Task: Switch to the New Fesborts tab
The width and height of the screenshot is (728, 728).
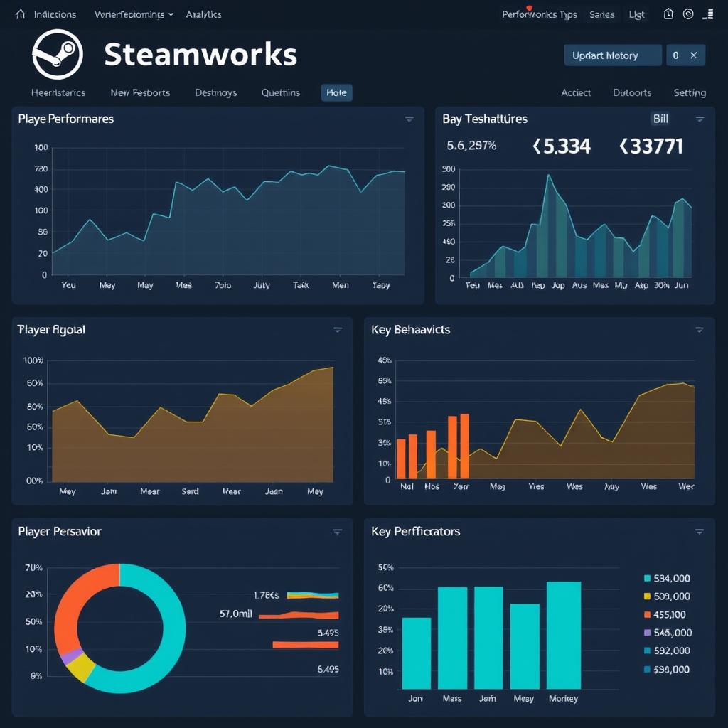Action: point(140,92)
